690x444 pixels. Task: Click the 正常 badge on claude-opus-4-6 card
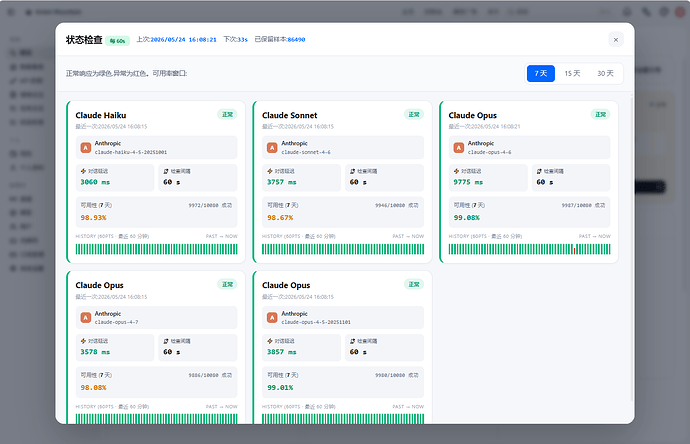pos(601,114)
